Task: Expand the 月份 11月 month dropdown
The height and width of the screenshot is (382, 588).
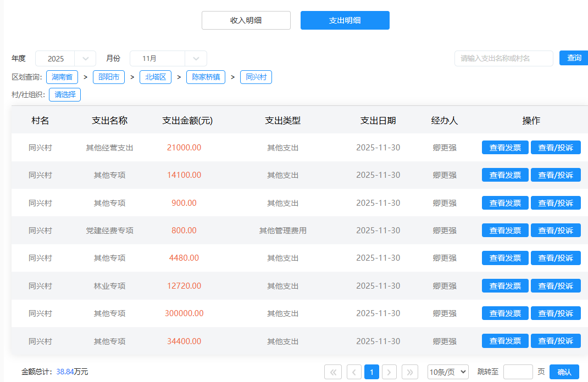Action: click(168, 59)
